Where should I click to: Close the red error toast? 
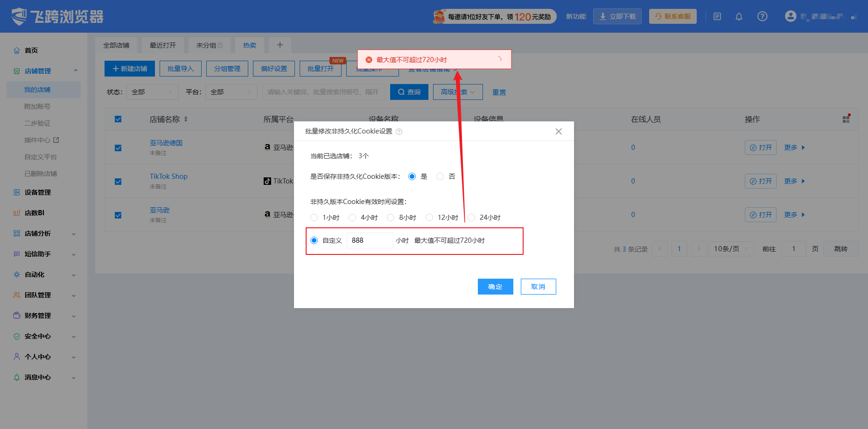[x=499, y=59]
